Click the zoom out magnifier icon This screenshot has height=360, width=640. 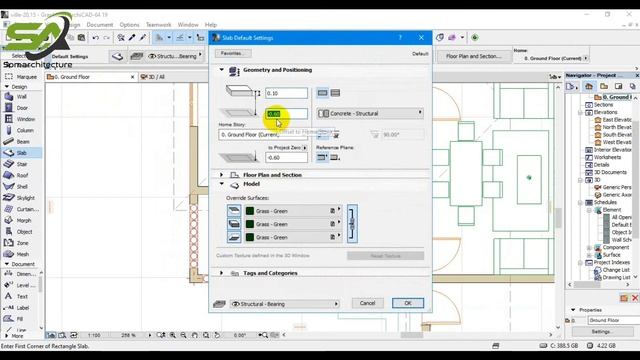[x=184, y=335]
